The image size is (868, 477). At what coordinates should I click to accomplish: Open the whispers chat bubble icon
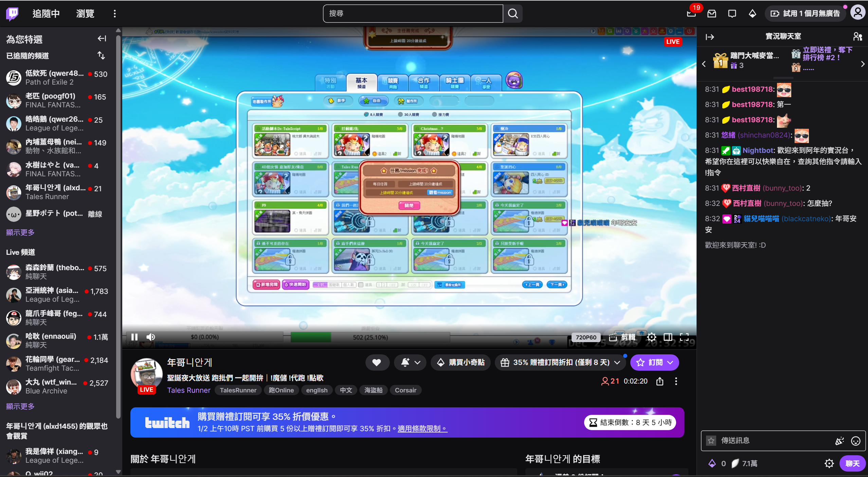[x=732, y=13]
